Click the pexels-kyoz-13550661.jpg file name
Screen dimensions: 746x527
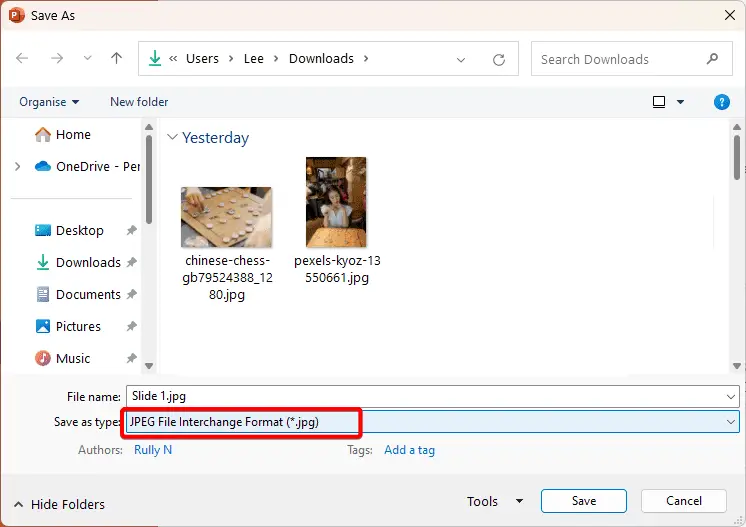click(x=337, y=269)
